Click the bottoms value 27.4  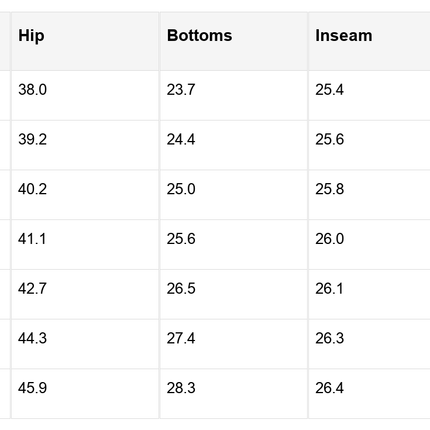click(181, 338)
